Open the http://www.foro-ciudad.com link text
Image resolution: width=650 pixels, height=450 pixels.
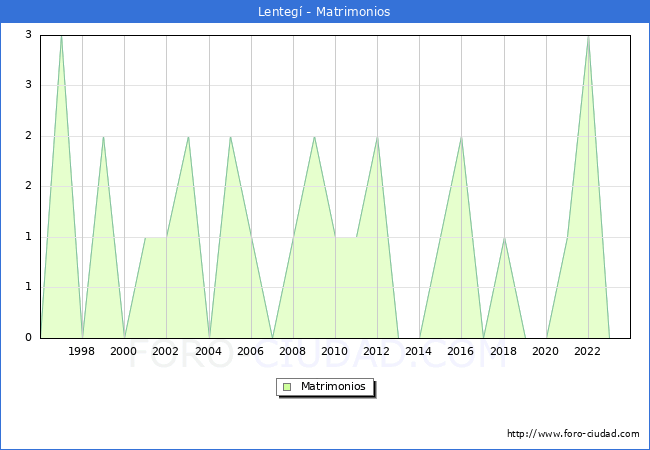573,434
